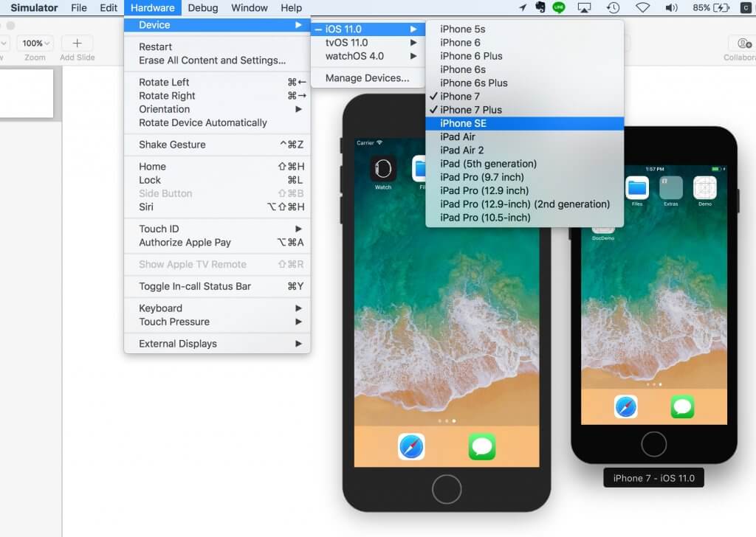Image resolution: width=756 pixels, height=537 pixels.
Task: Open Safari in left simulator dock
Action: point(411,446)
